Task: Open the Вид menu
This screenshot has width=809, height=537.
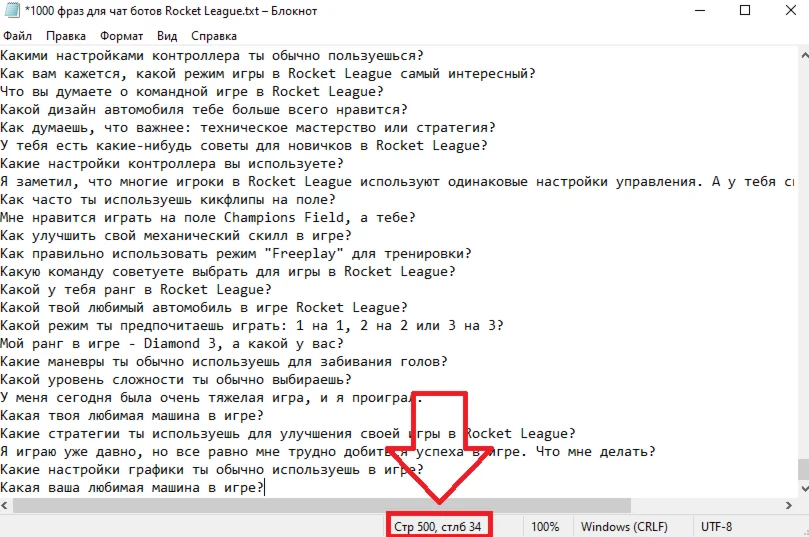Action: pyautogui.click(x=167, y=36)
